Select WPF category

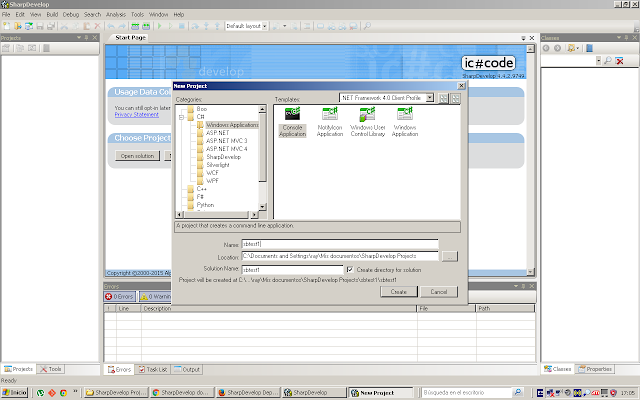pyautogui.click(x=212, y=181)
